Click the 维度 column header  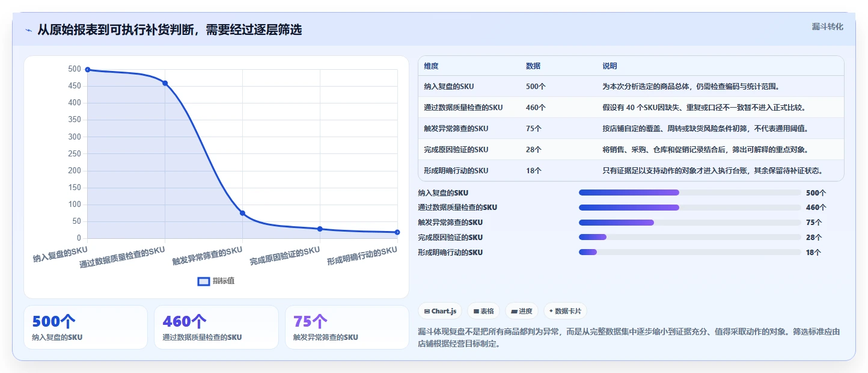click(x=431, y=66)
